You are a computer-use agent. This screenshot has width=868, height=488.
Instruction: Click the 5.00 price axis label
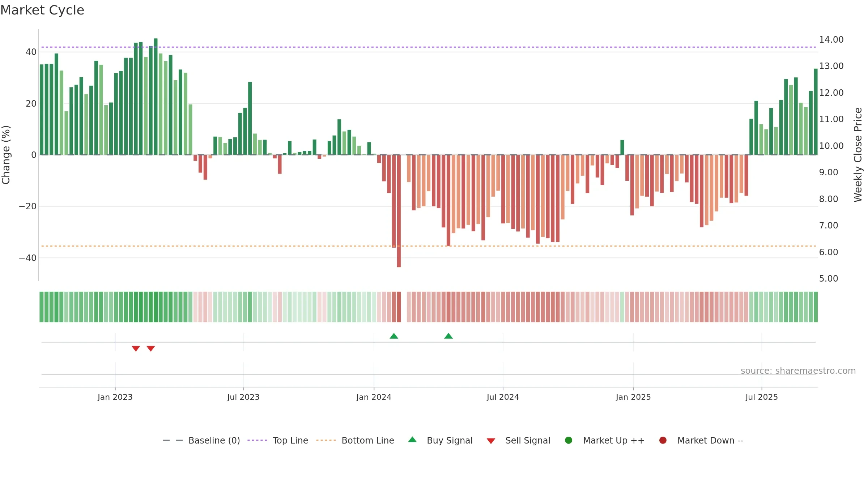829,279
